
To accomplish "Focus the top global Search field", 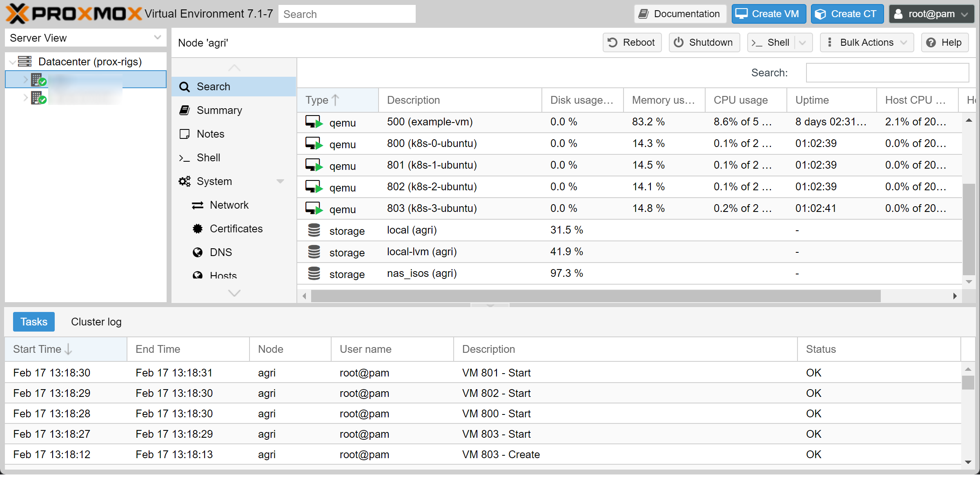I will click(x=347, y=14).
